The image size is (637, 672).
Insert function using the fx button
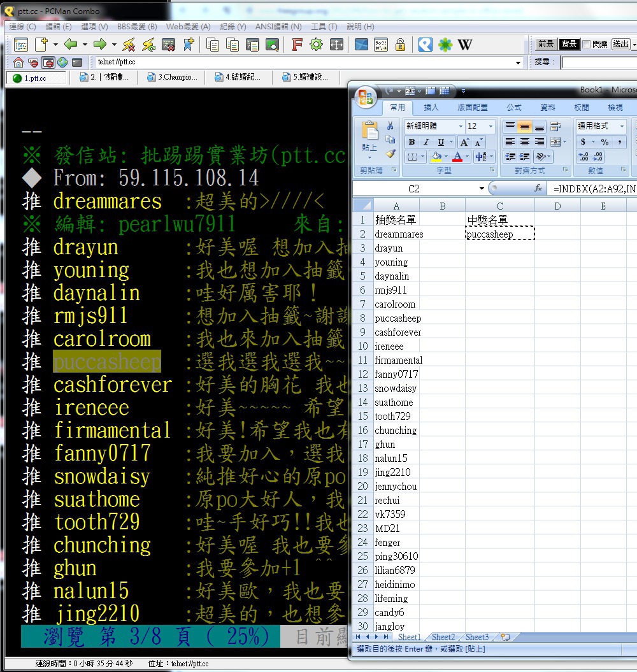click(538, 189)
